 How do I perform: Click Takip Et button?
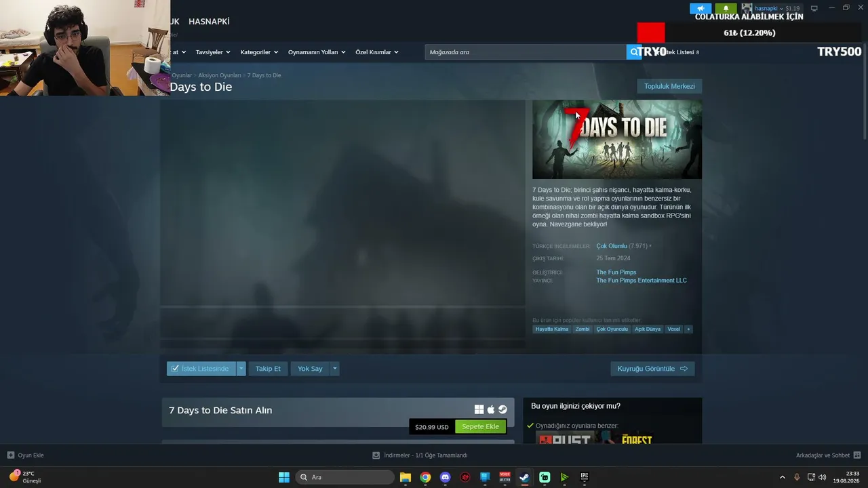(x=268, y=369)
